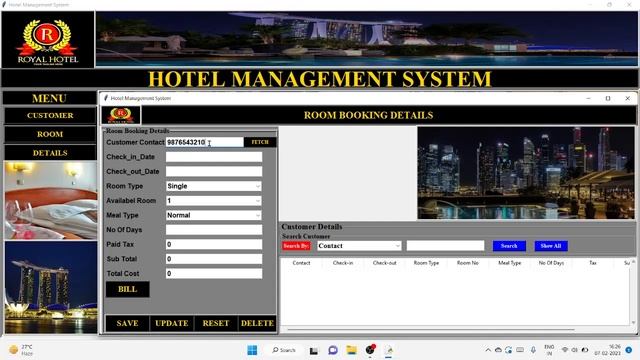Screen dimensions: 640x360
Task: Click the Check-in column header
Action: 343,263
